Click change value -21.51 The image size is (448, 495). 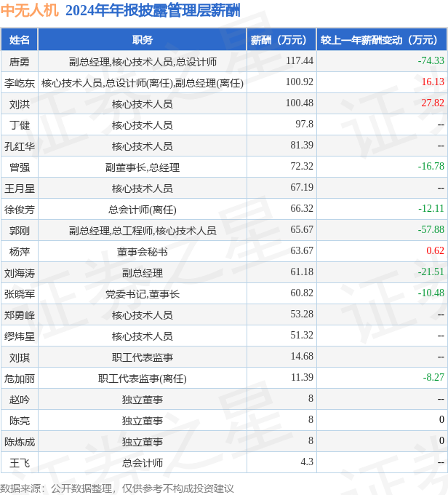pos(431,272)
